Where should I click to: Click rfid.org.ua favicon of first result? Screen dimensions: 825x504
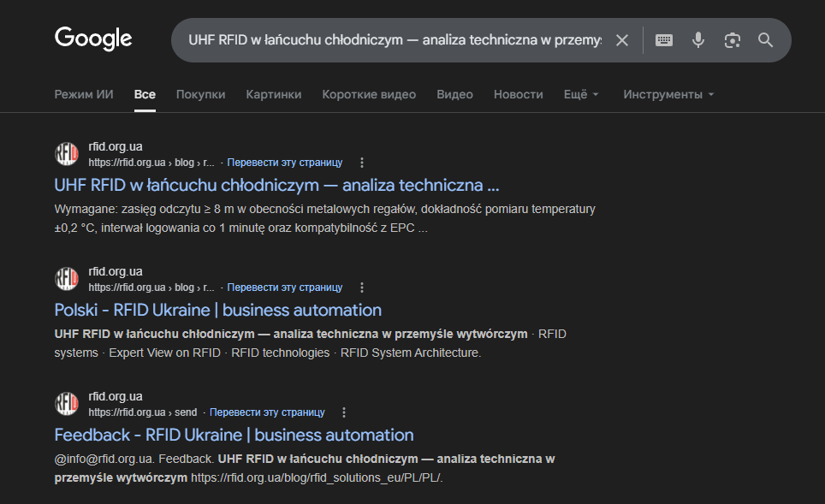click(67, 154)
